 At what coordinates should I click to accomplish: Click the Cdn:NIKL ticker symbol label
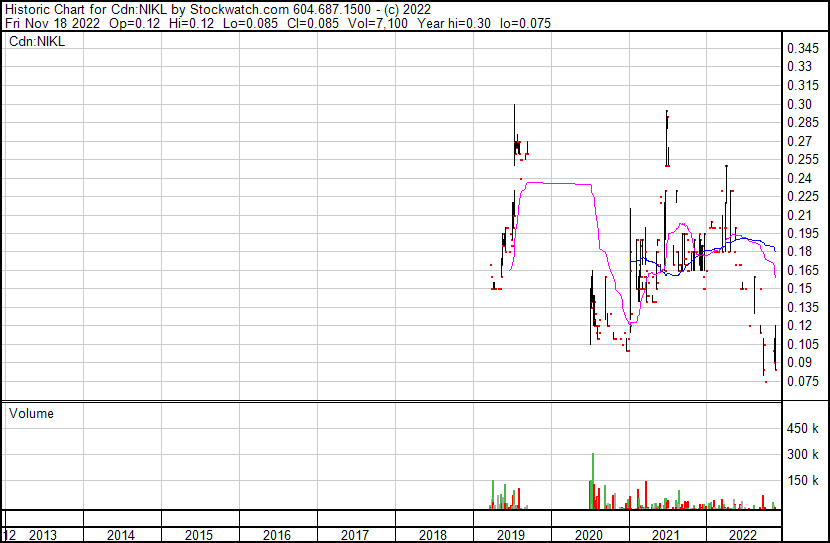pos(37,42)
